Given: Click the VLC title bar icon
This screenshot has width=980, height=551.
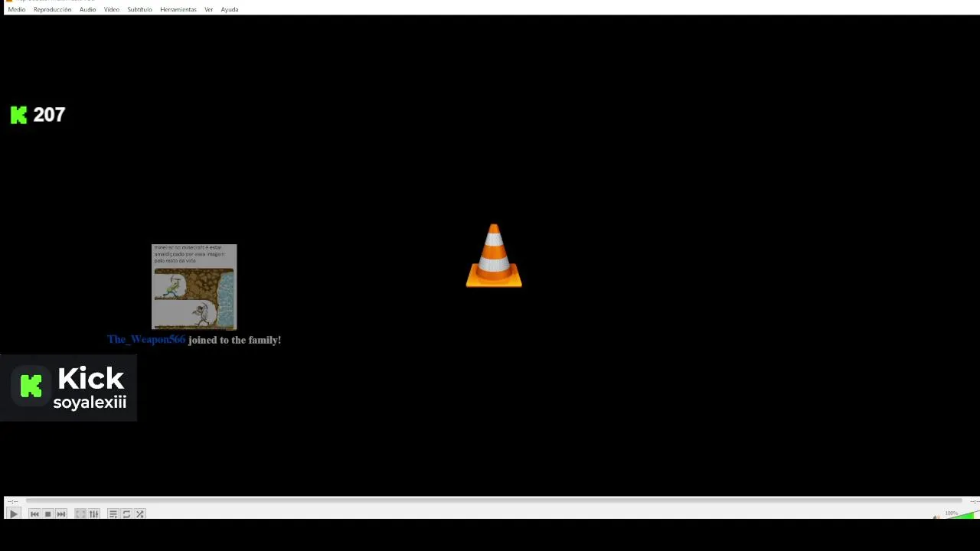Looking at the screenshot, I should click(10, 2).
